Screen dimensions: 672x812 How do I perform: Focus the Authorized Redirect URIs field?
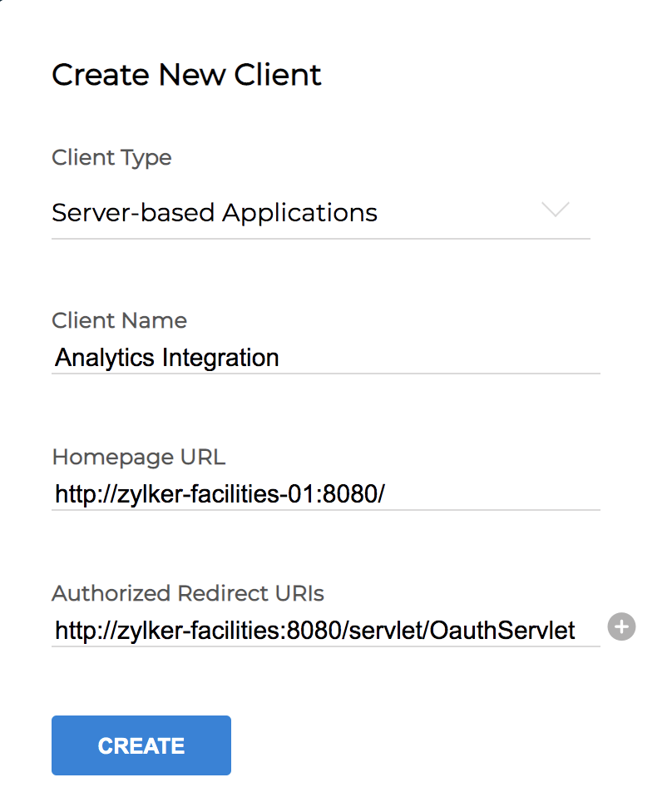pos(324,631)
